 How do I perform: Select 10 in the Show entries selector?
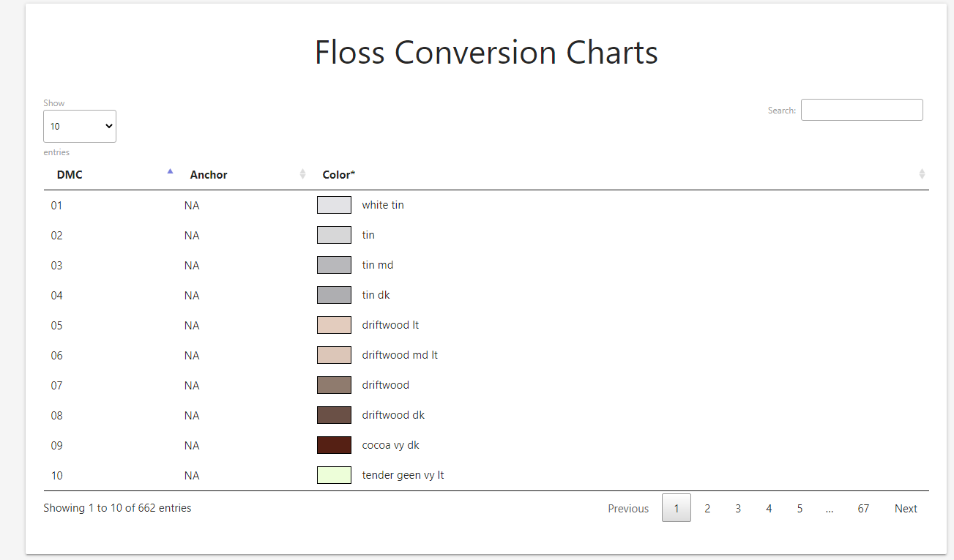(79, 126)
